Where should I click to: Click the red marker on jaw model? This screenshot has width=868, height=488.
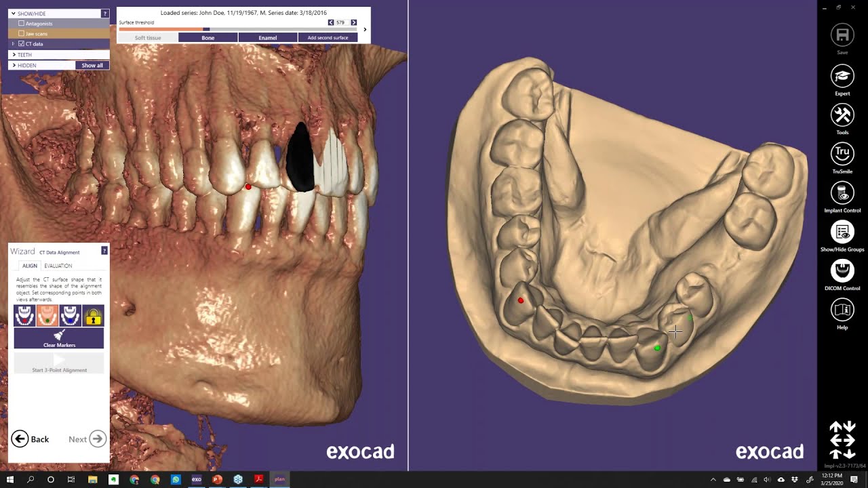[x=521, y=300]
